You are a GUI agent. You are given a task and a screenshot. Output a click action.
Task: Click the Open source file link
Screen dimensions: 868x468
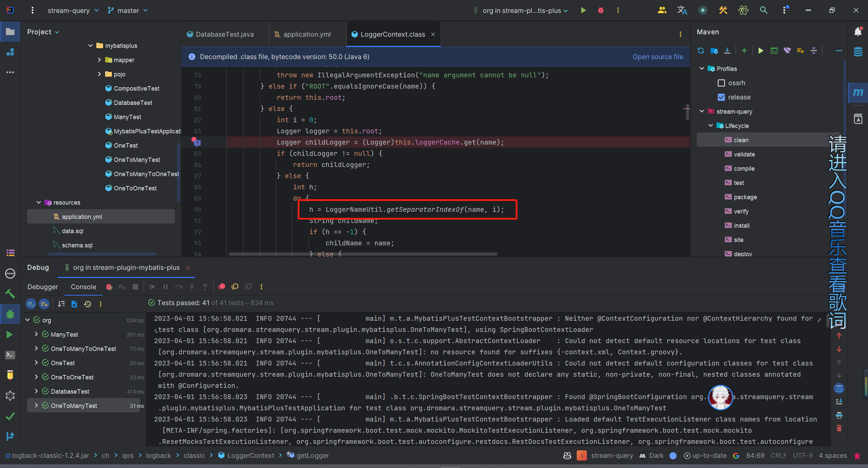657,57
